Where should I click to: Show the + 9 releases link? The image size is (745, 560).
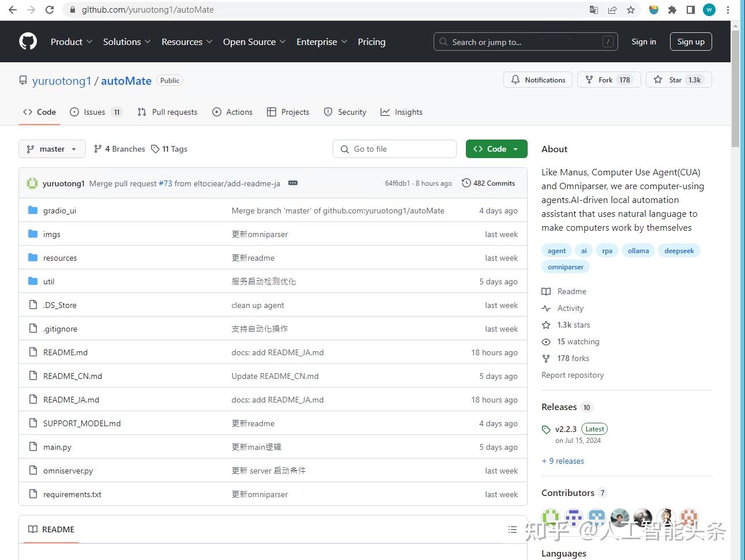click(x=563, y=461)
